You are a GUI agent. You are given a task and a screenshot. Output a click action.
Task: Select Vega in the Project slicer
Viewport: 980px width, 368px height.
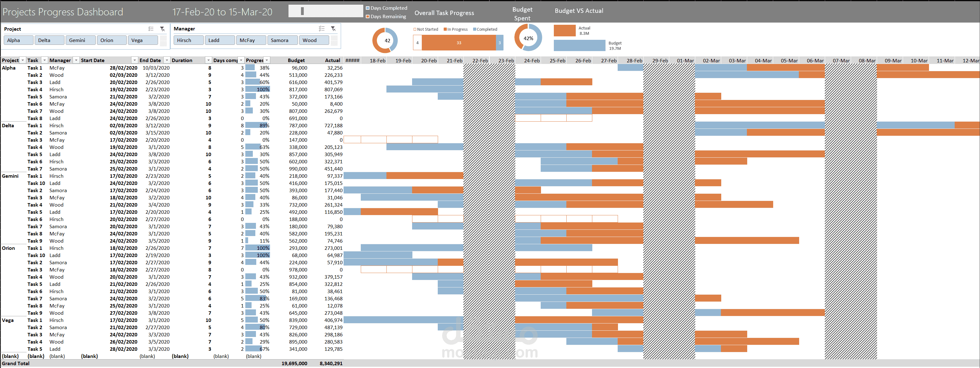143,40
